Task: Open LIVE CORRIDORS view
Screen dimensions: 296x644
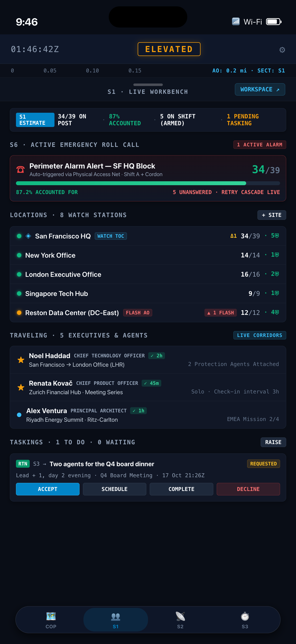Action: tap(259, 335)
